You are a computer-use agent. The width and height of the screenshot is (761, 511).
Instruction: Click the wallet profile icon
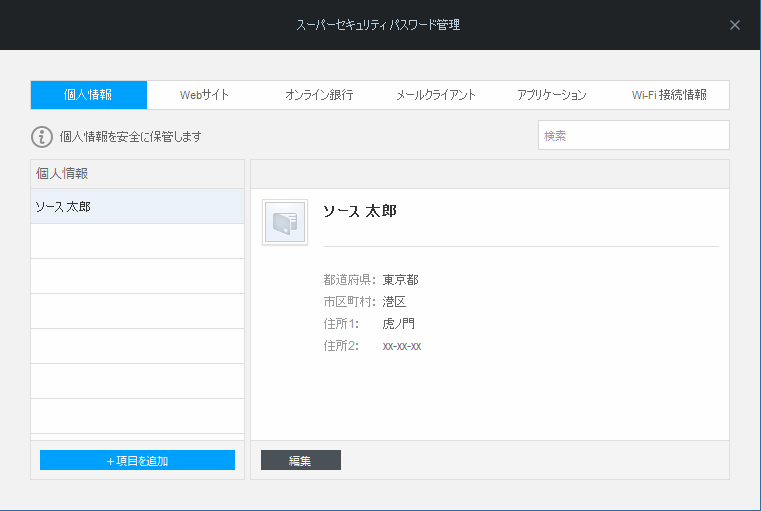[285, 222]
